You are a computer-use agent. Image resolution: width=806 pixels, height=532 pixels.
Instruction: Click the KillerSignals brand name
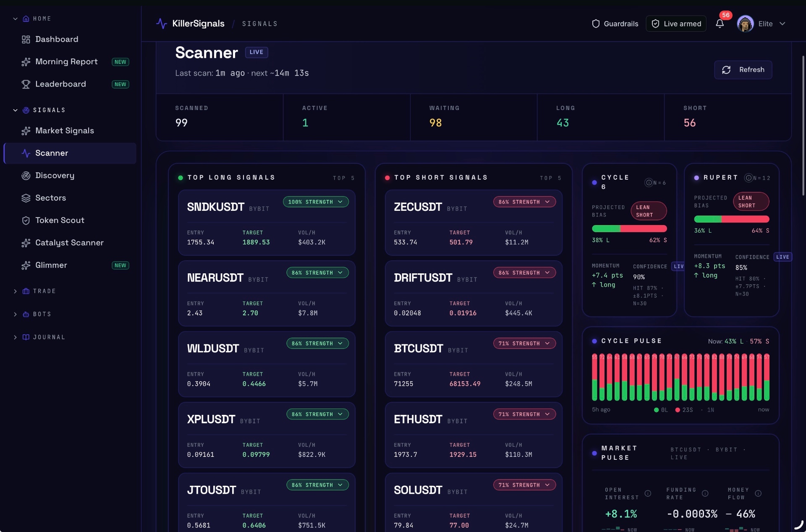click(x=198, y=24)
